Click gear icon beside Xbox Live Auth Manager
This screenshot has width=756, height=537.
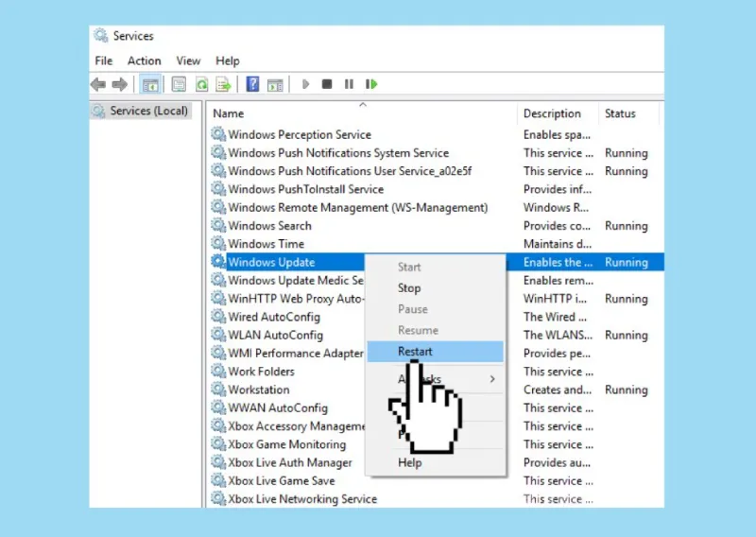point(218,461)
